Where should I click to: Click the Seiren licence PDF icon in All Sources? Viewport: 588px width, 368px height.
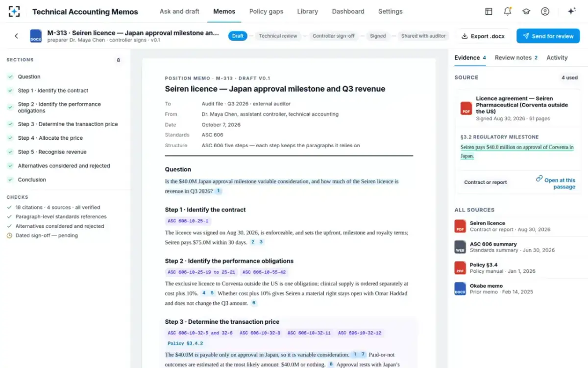tap(460, 226)
